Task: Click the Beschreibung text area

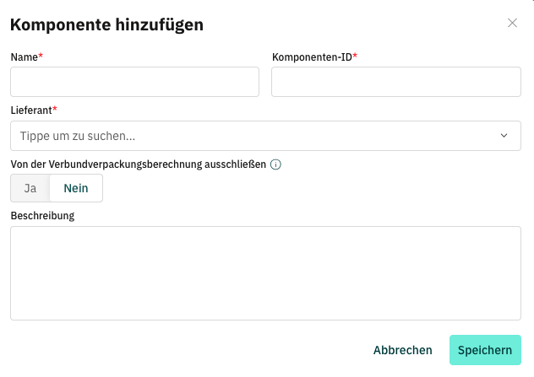Action: (265, 273)
